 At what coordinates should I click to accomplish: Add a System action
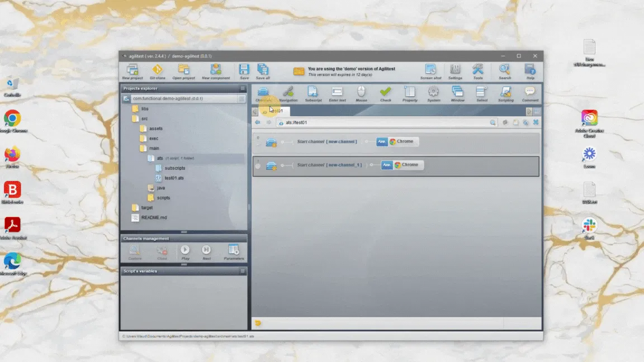pyautogui.click(x=433, y=94)
